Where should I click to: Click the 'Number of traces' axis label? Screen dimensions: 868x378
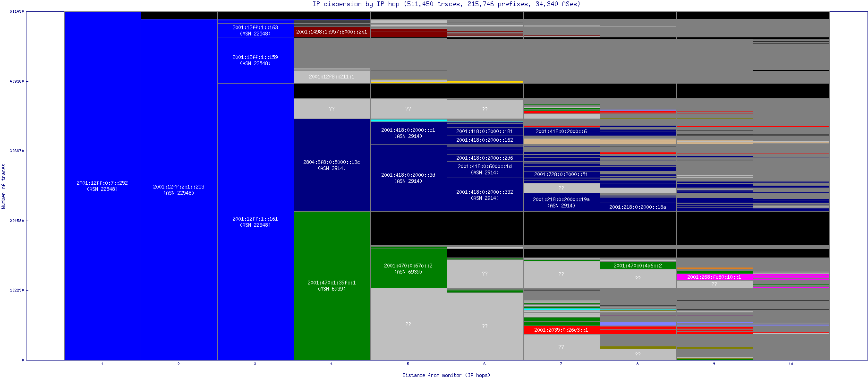4,186
